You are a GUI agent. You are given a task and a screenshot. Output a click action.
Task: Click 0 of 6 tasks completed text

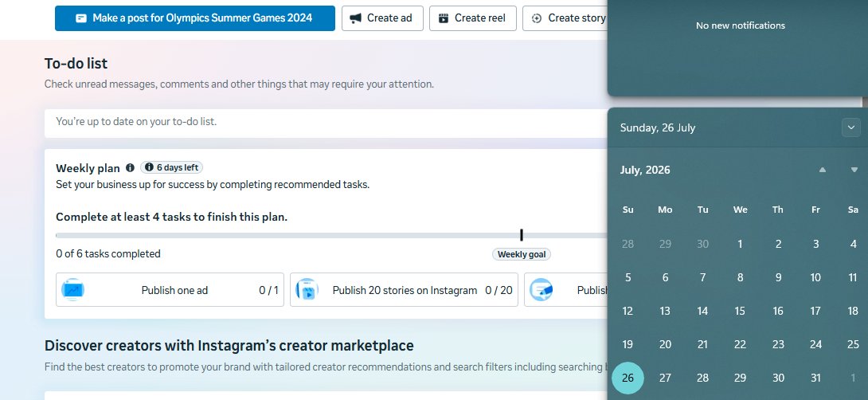coord(108,253)
